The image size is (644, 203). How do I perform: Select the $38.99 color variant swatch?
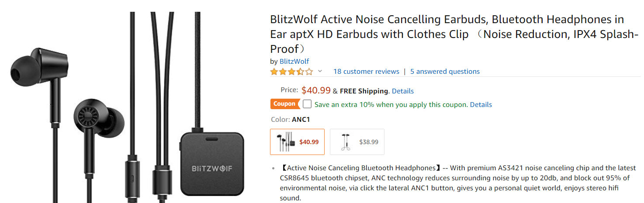[357, 142]
